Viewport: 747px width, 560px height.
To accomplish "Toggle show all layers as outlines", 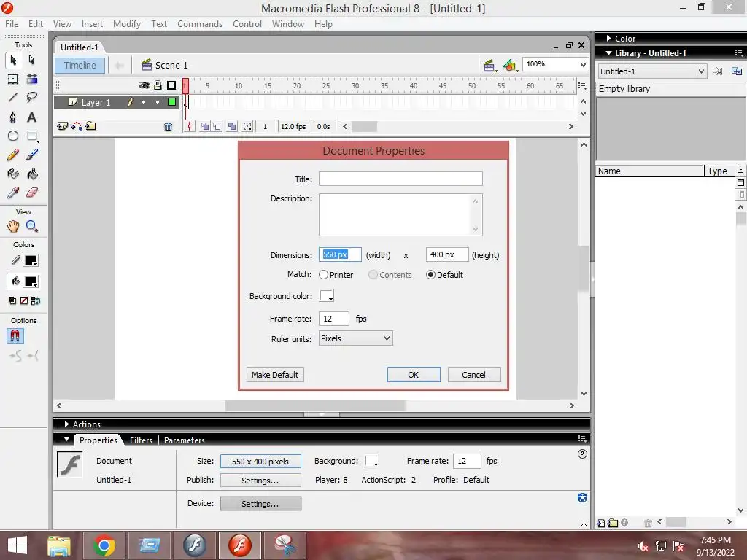I will tap(171, 85).
